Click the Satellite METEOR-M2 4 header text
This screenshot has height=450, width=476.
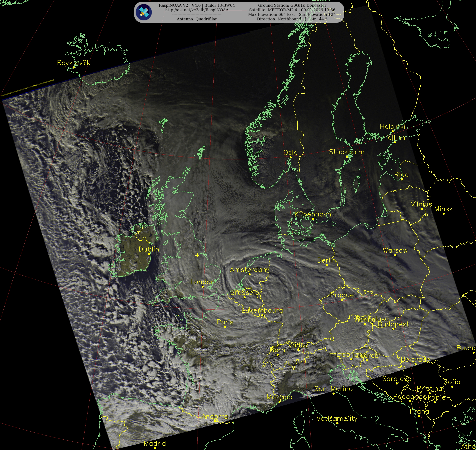(x=292, y=10)
